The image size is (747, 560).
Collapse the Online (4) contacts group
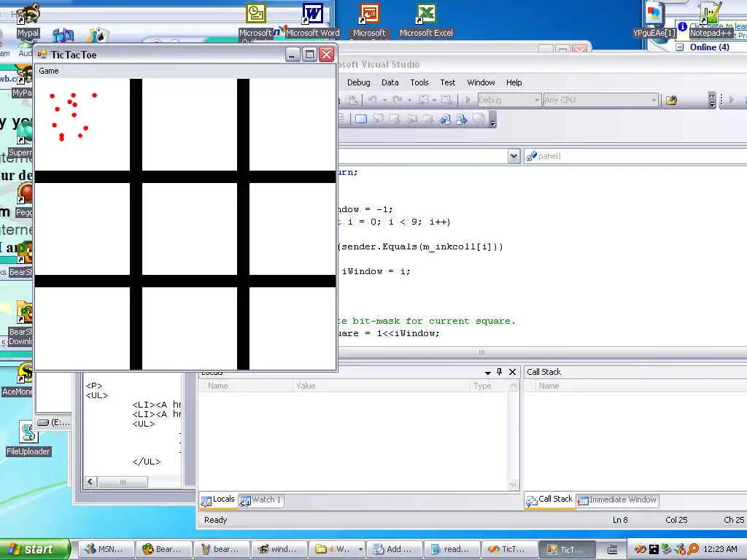pos(681,47)
